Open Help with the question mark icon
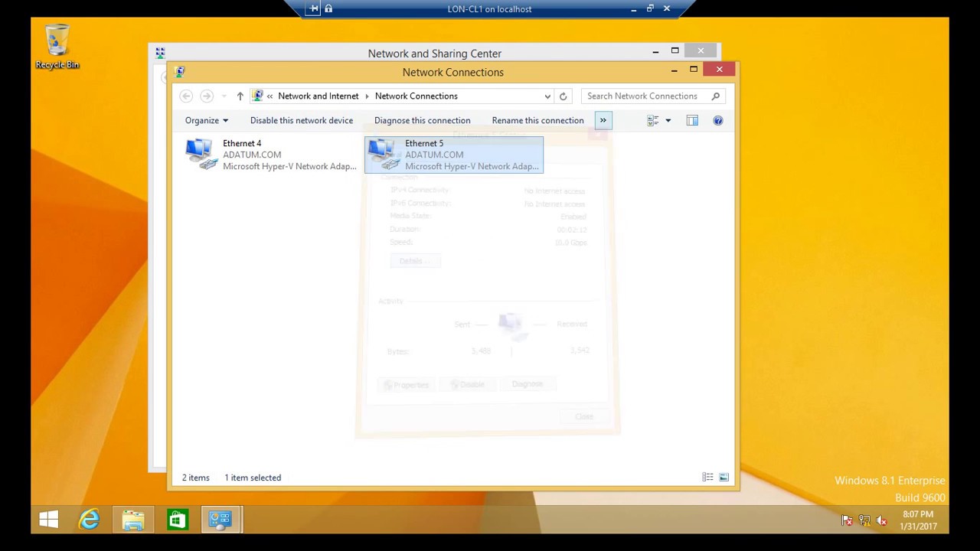Screen dimensions: 980x551 point(718,120)
